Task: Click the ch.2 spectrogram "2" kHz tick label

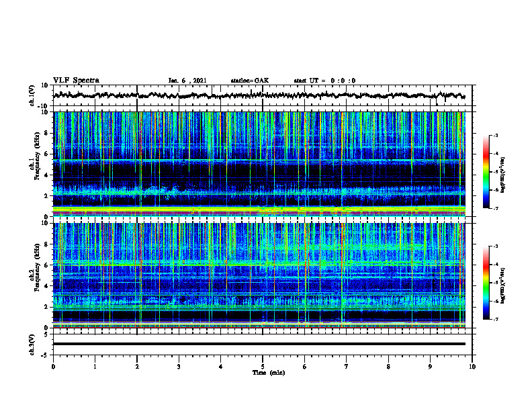Action: coord(46,307)
